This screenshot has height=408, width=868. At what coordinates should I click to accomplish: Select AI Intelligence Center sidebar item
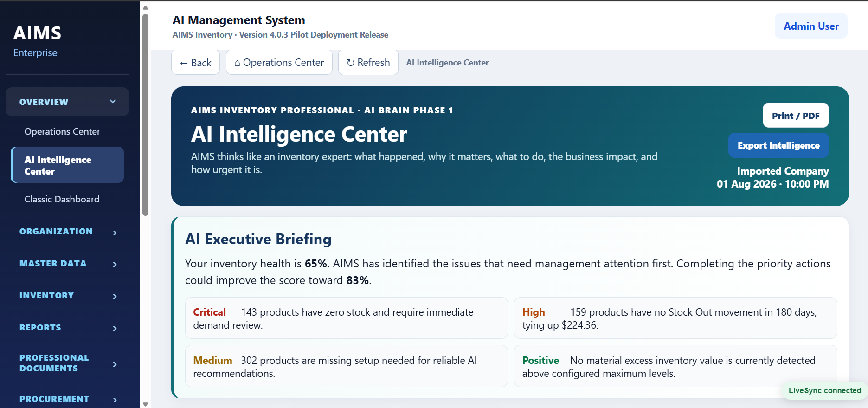[x=67, y=165]
